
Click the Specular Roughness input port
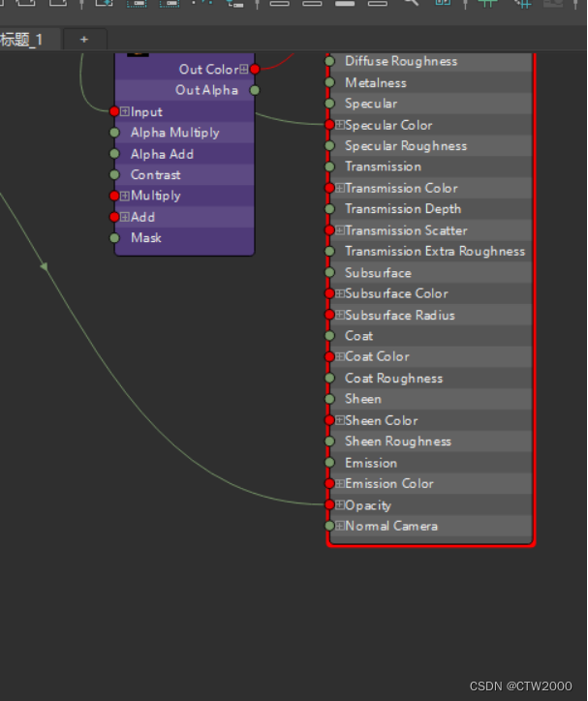(330, 146)
